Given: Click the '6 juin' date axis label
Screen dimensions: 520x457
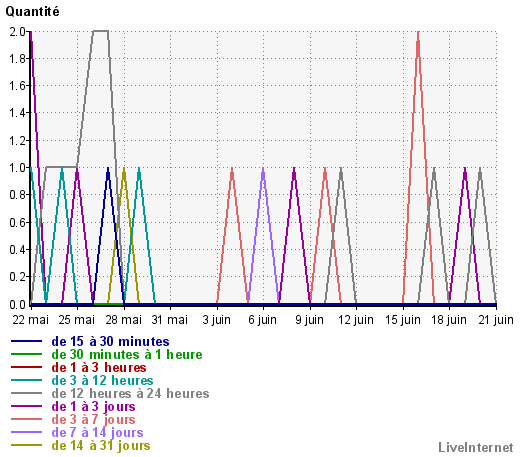Looking at the screenshot, I should point(262,320).
